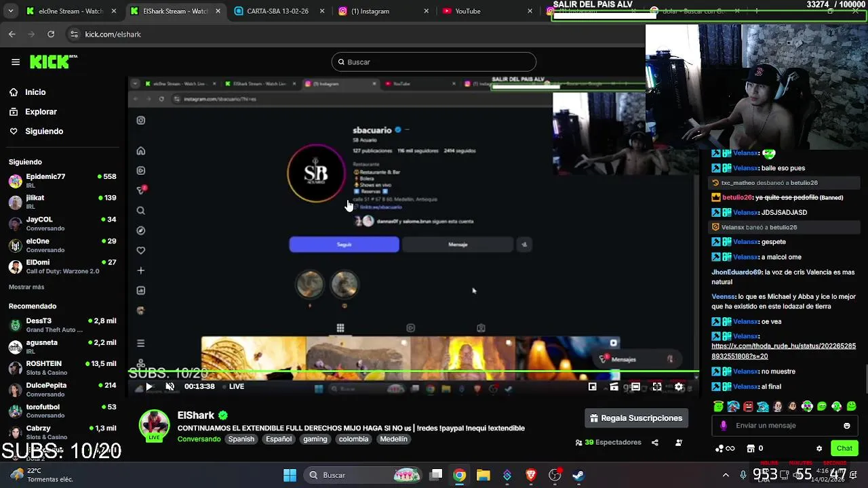Select the Spanish tag
The height and width of the screenshot is (488, 868).
[x=241, y=439]
